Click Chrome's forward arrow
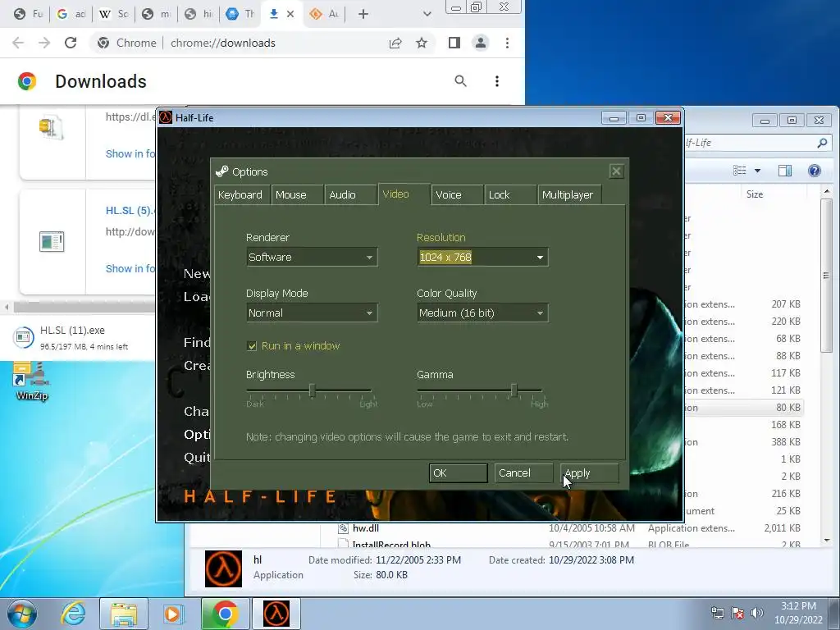This screenshot has width=840, height=630. (x=44, y=43)
